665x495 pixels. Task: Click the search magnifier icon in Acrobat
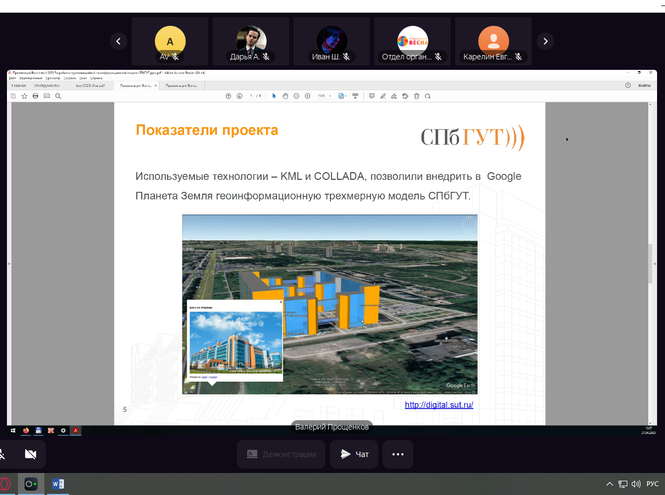click(x=58, y=96)
